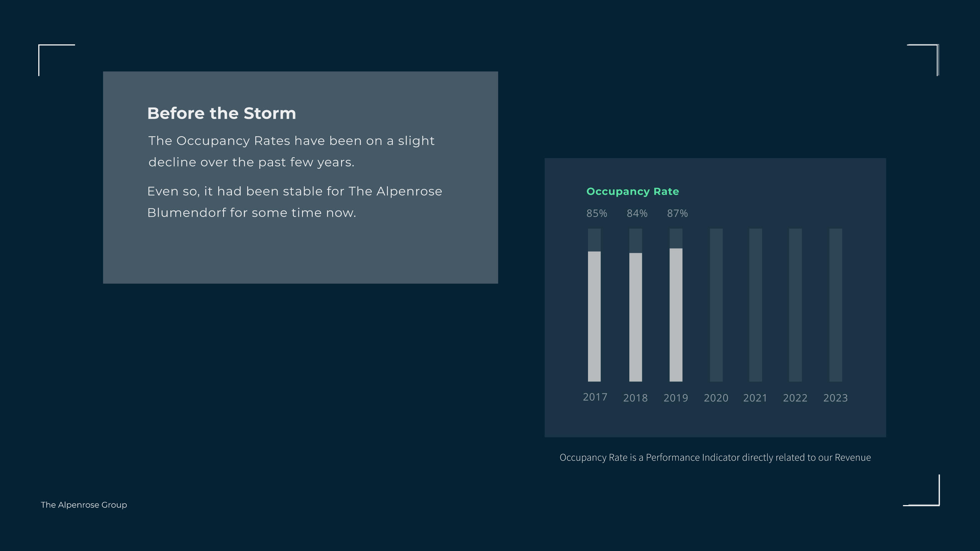Click The Alpenrose Group footer text
This screenshot has width=980, height=551.
pos(84,505)
